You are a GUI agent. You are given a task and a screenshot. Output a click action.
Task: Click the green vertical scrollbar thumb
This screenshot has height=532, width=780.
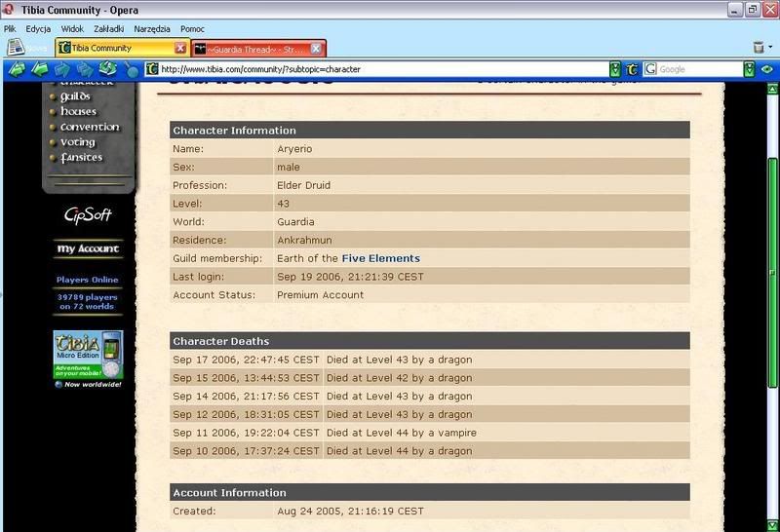point(772,273)
